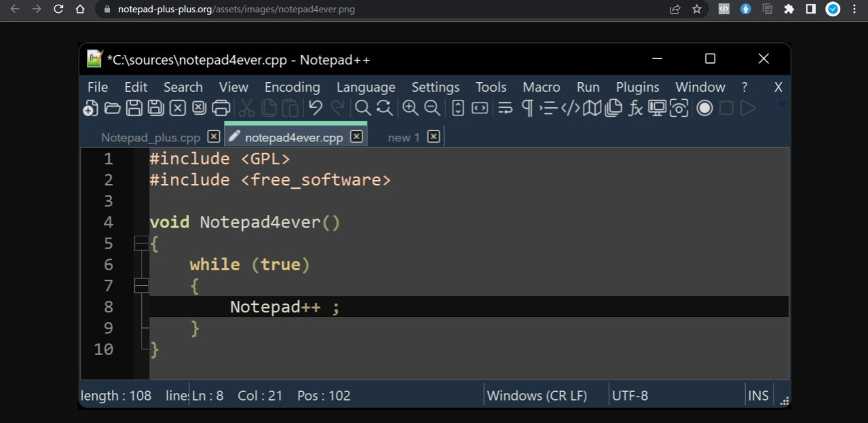Click INS mode in status bar
Image resolution: width=868 pixels, height=423 pixels.
click(758, 395)
